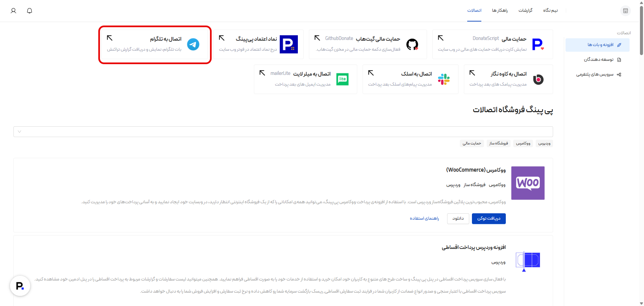Click ووکامرس (WooCommerce) title
Viewport: 644px width, 306px height.
tap(476, 170)
